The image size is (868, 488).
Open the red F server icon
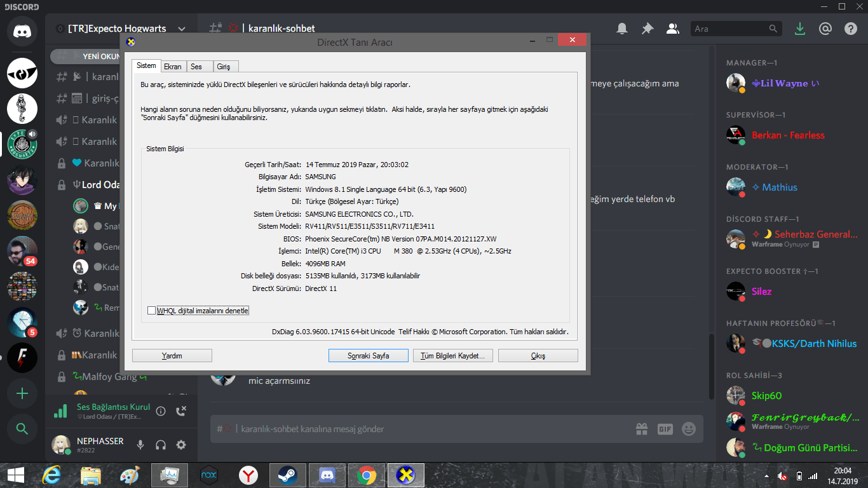point(22,358)
